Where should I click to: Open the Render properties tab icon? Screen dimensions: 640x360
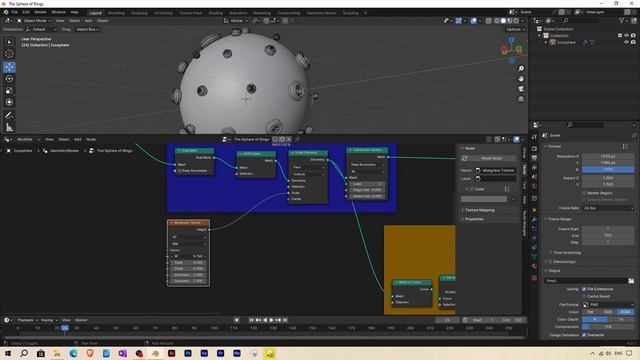coord(534,148)
